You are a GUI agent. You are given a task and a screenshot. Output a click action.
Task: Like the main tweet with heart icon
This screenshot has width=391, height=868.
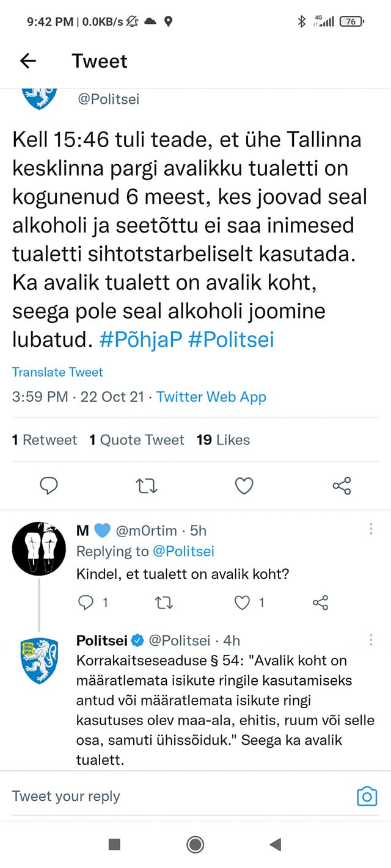point(244,485)
